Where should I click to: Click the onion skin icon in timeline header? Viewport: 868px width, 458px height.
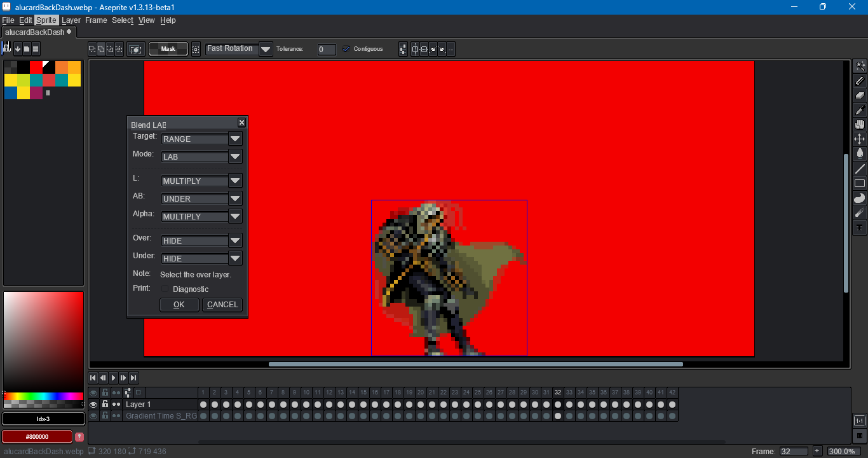(139, 392)
